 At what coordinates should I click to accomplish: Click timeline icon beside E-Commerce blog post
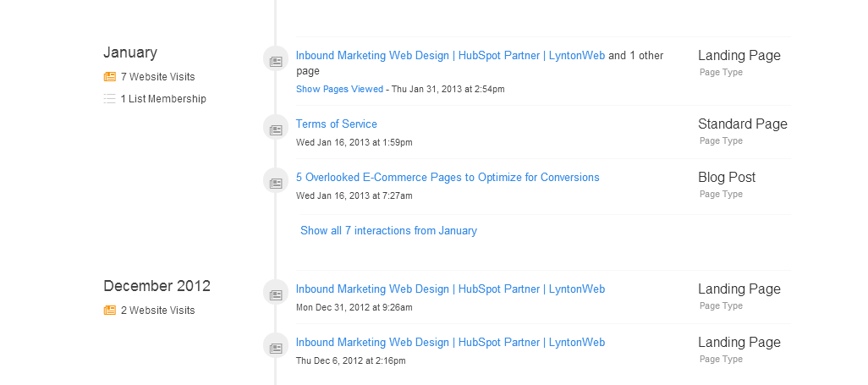276,183
